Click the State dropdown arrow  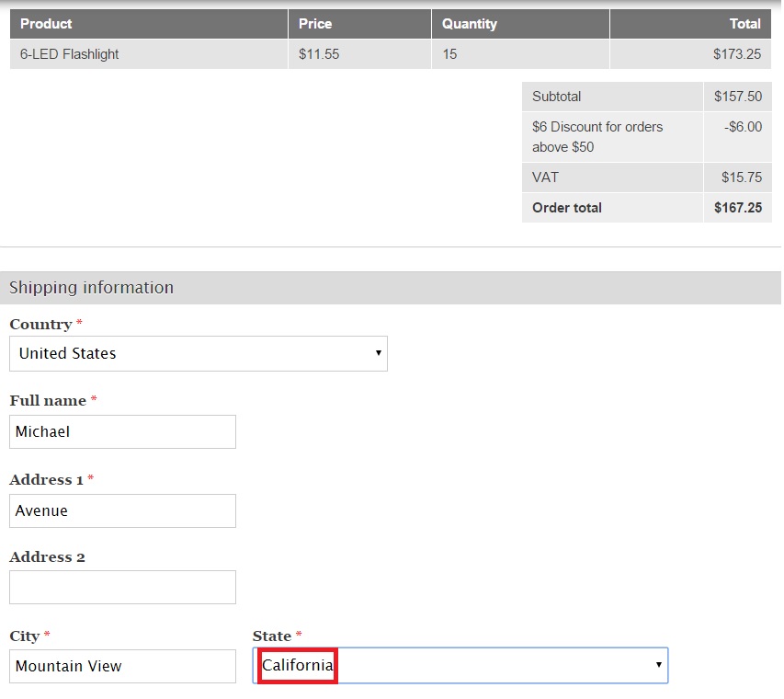pyautogui.click(x=658, y=665)
